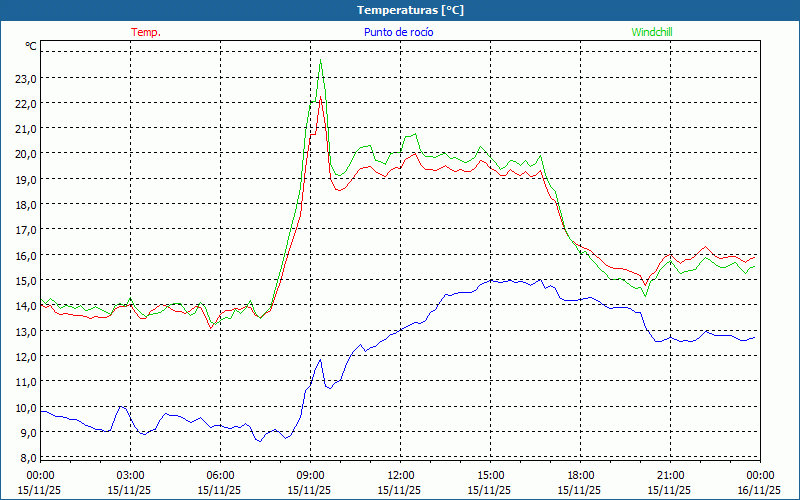Click the 18,0 y-axis value
This screenshot has width=800, height=500.
25,205
